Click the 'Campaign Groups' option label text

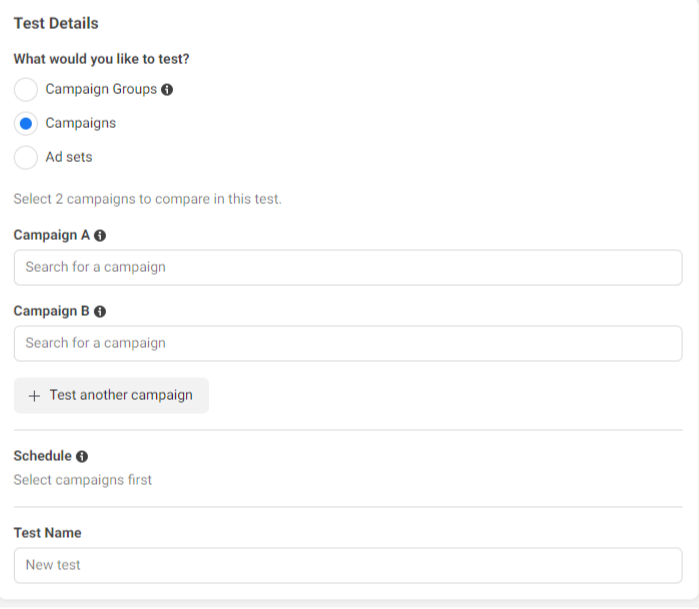pos(101,89)
